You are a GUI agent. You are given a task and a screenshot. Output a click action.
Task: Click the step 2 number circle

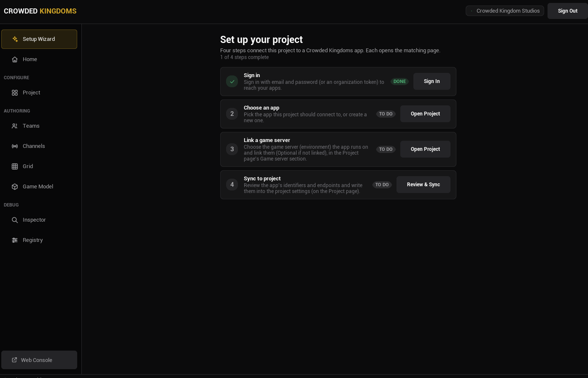[x=232, y=114]
